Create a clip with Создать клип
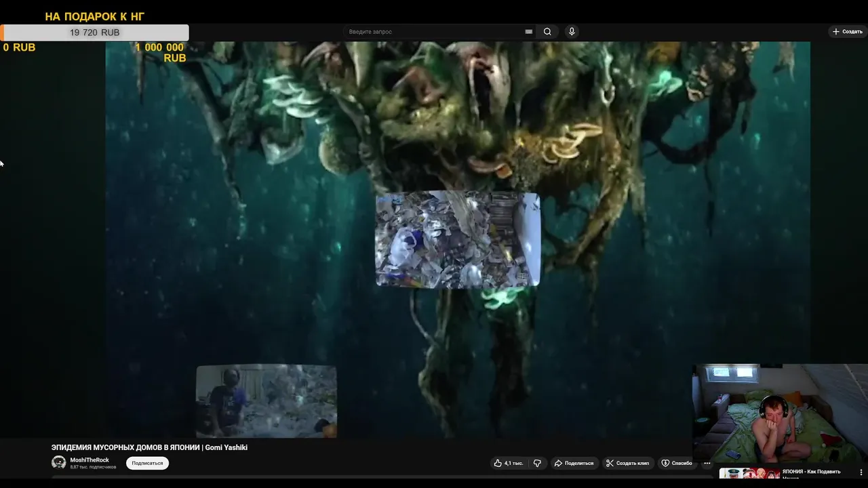Image resolution: width=868 pixels, height=488 pixels. click(627, 463)
